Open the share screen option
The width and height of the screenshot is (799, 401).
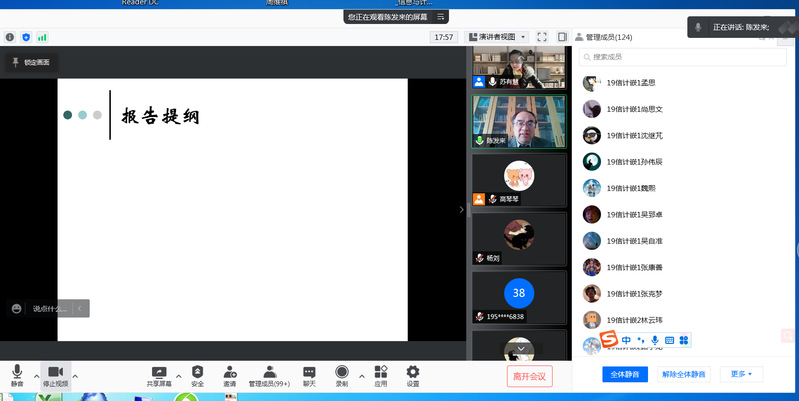(158, 374)
